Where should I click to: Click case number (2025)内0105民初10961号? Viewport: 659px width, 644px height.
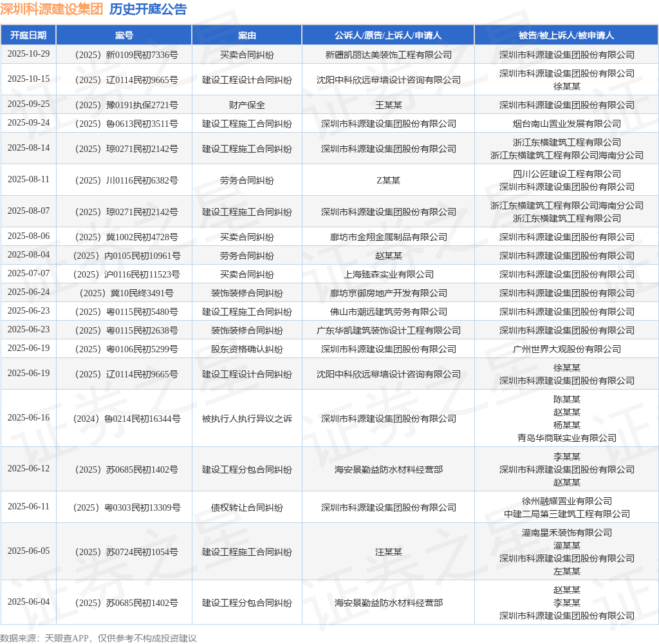126,256
